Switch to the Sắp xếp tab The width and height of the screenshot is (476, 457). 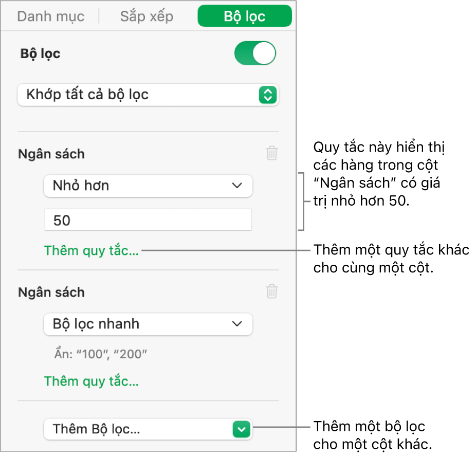pyautogui.click(x=147, y=16)
